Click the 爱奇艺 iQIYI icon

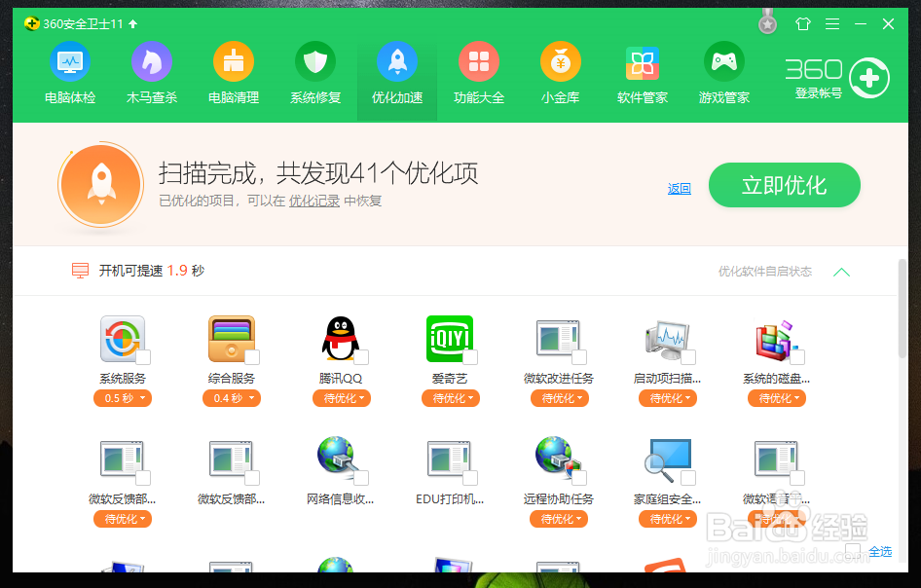point(450,339)
